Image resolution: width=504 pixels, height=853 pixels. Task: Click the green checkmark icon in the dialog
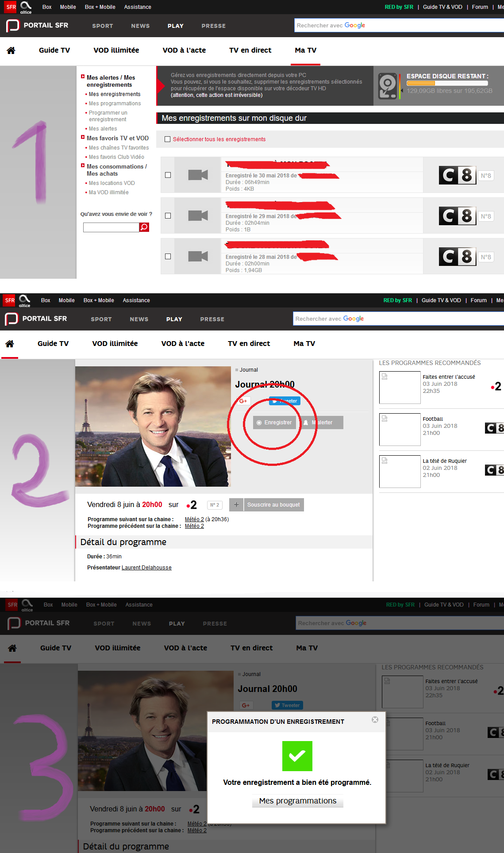pos(297,756)
